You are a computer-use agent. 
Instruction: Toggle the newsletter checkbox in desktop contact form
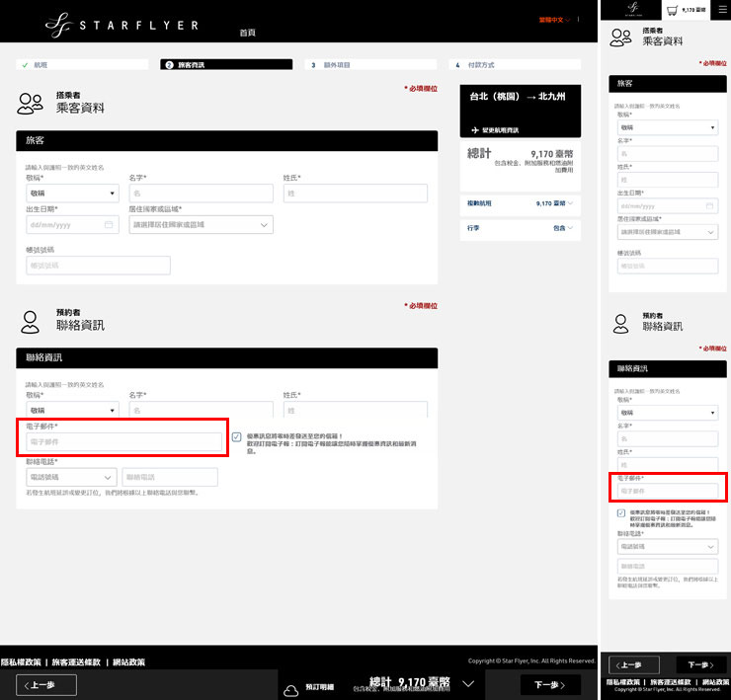pyautogui.click(x=237, y=436)
